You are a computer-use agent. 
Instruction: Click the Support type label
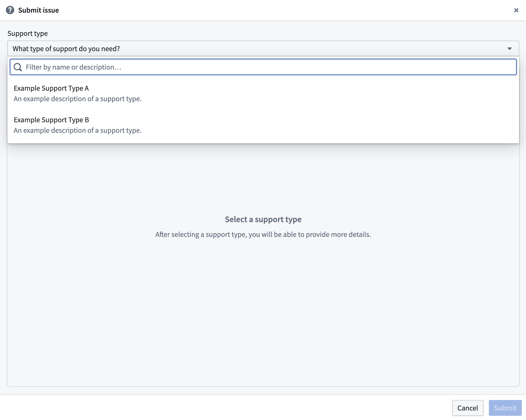point(28,33)
